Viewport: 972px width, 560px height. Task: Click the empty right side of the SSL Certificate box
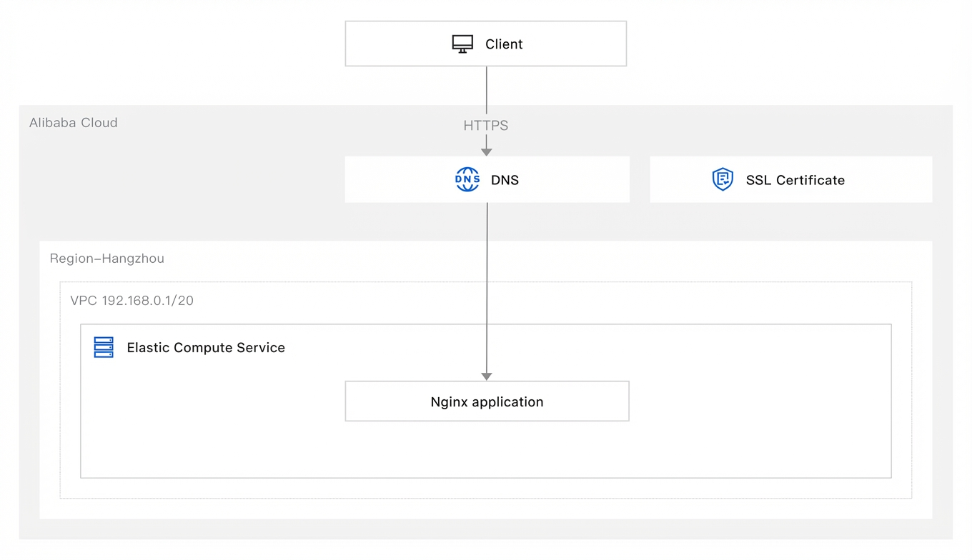(x=888, y=180)
